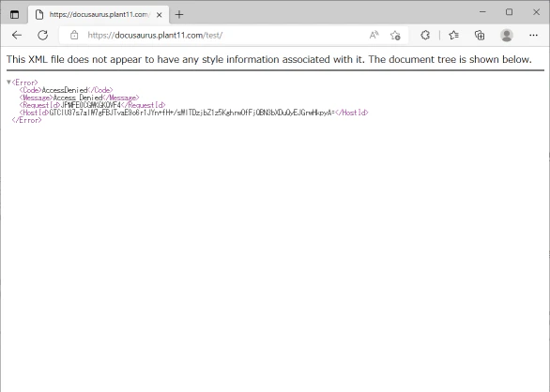Open the Collections icon
550x392 pixels.
point(480,35)
